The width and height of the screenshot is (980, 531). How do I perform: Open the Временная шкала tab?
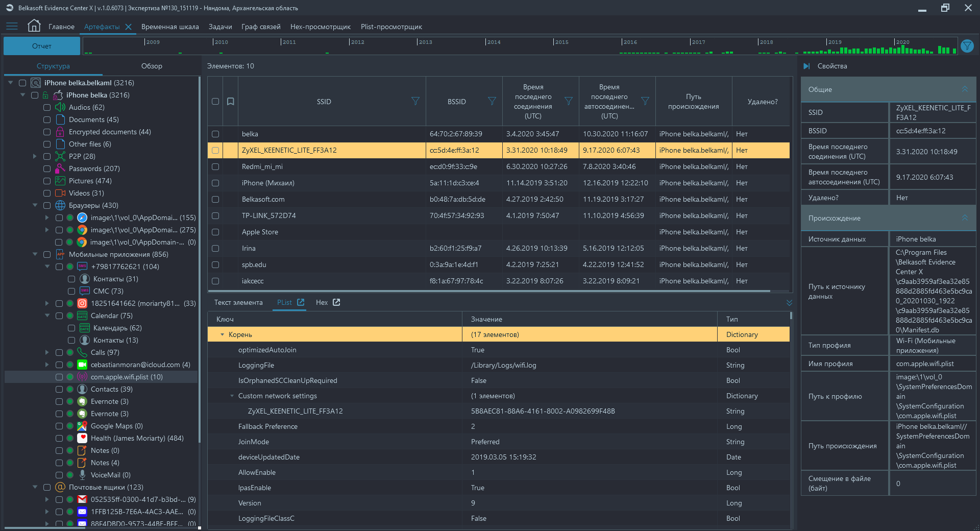(170, 27)
